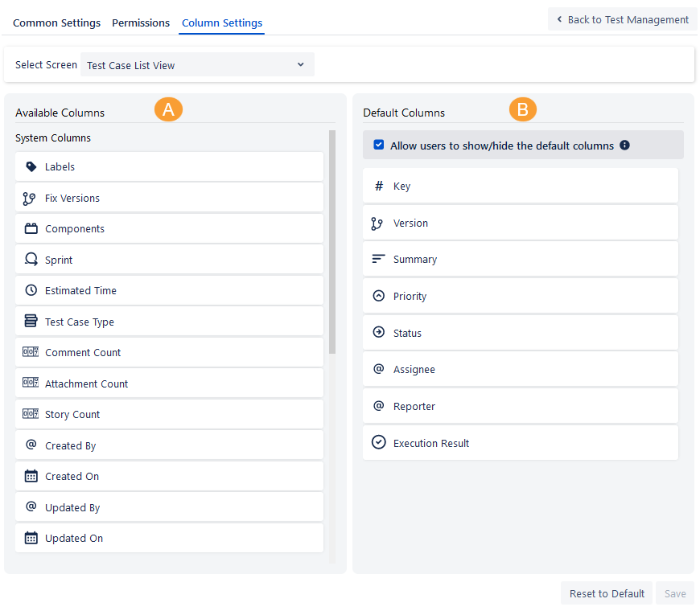The height and width of the screenshot is (611, 700).
Task: Click the Fix Versions branch icon
Action: (30, 199)
